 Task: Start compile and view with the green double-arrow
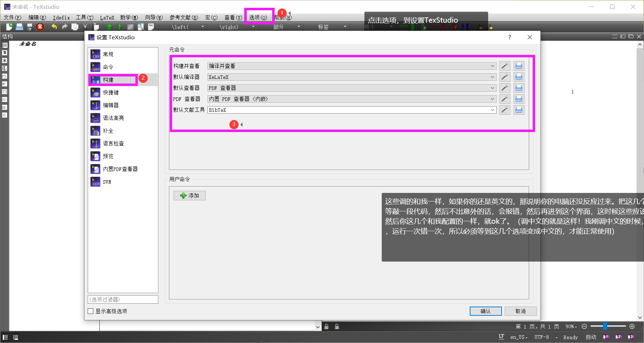click(x=110, y=27)
